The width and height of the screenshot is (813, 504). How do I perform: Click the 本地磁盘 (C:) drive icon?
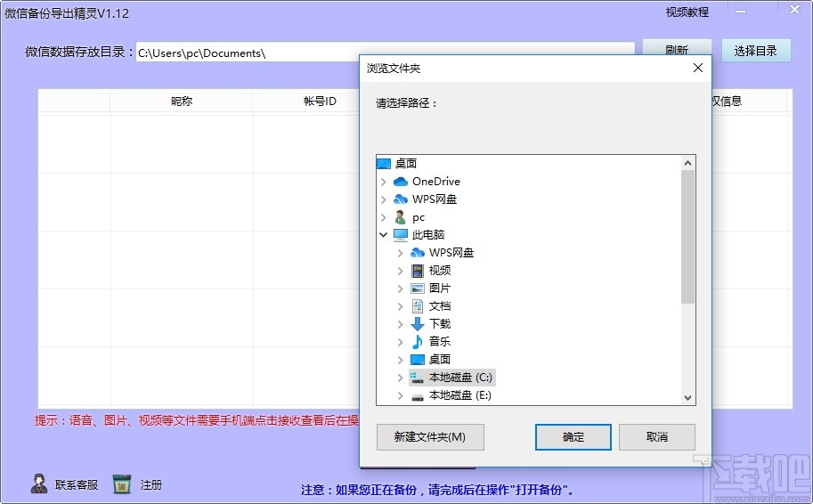pos(418,378)
